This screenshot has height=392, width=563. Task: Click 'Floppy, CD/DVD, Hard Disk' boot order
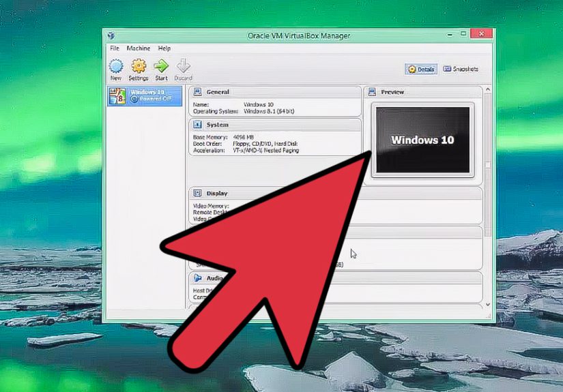coord(265,144)
